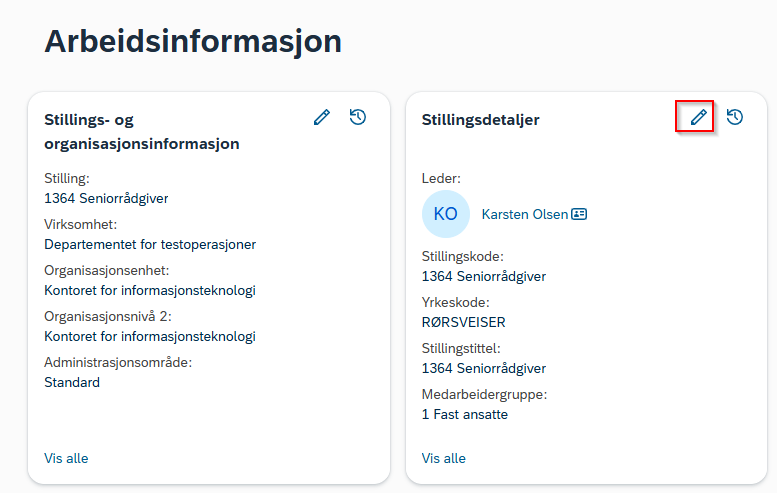Select the RØRSVEISER Yrkeskode value
Screen dimensions: 777x493
coord(463,323)
